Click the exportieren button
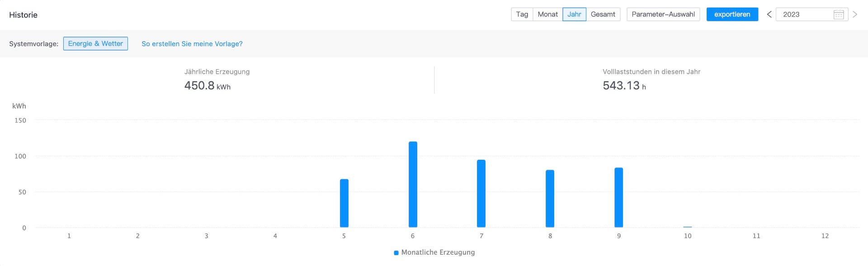 (732, 14)
